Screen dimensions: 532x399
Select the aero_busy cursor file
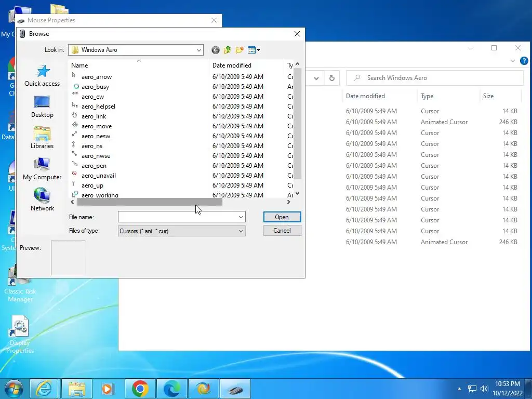(x=96, y=87)
